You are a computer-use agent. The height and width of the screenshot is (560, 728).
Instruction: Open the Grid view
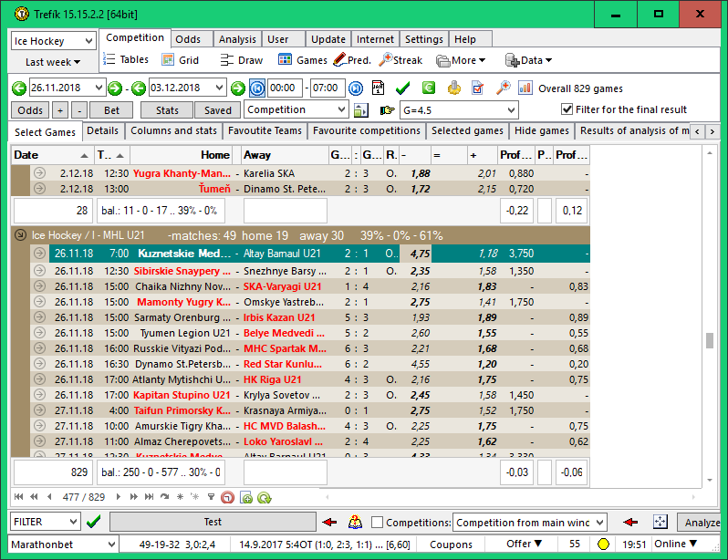point(181,60)
